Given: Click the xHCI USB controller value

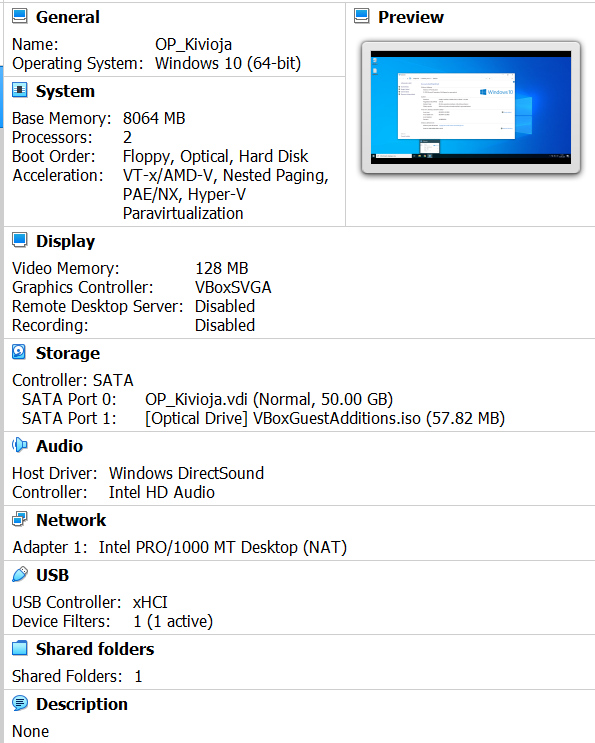Looking at the screenshot, I should point(150,602).
